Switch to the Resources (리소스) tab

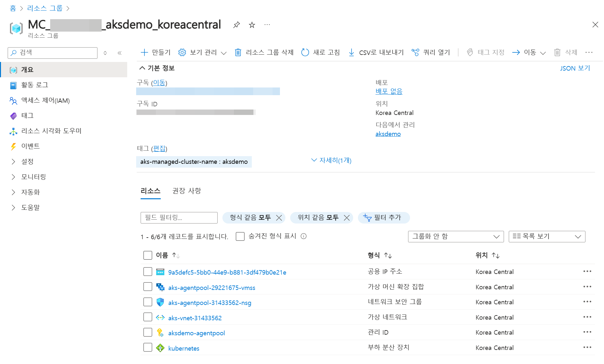151,191
